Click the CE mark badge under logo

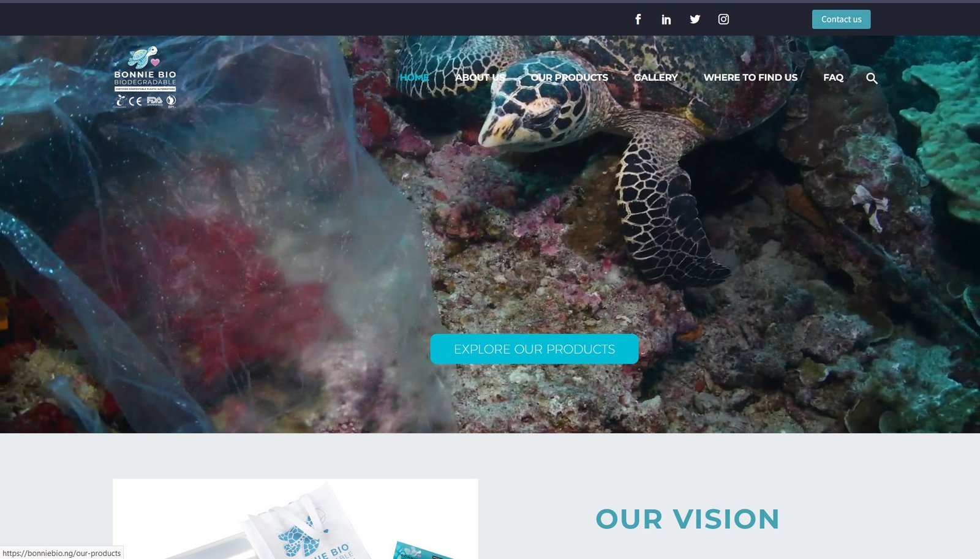point(135,101)
